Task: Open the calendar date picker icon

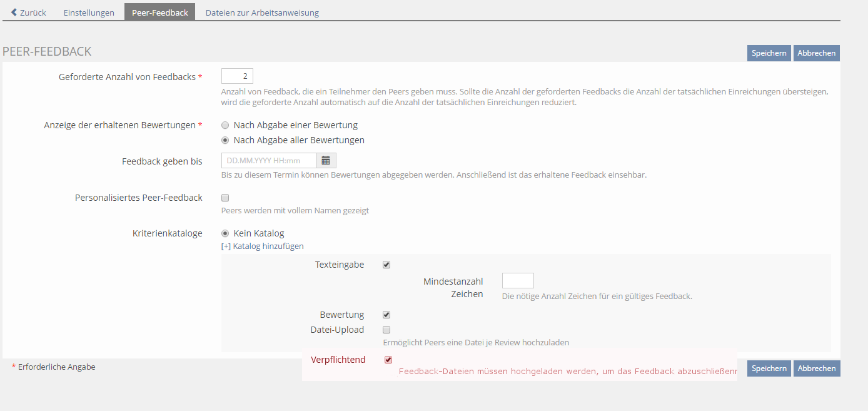Action: [326, 161]
